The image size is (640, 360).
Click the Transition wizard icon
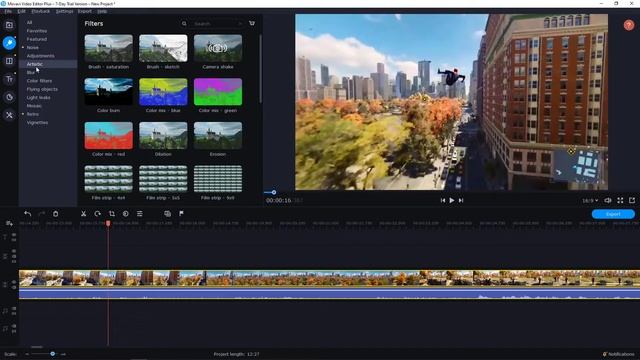[x=167, y=213]
